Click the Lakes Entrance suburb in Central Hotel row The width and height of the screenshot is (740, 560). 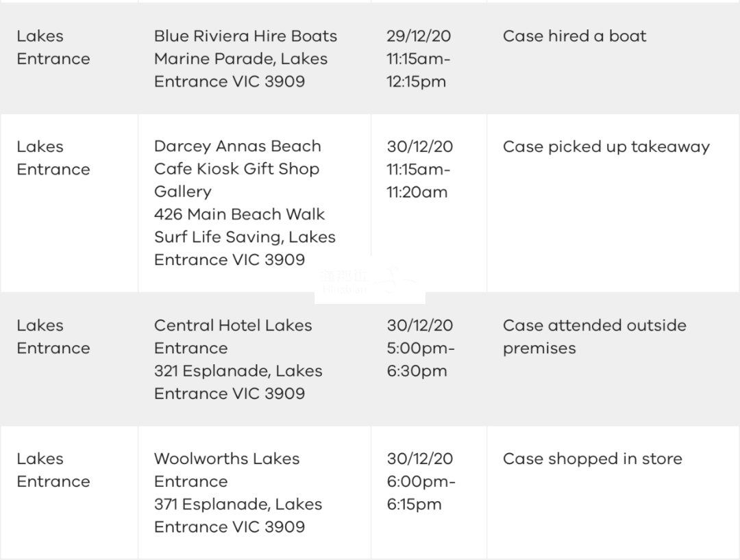click(x=53, y=337)
